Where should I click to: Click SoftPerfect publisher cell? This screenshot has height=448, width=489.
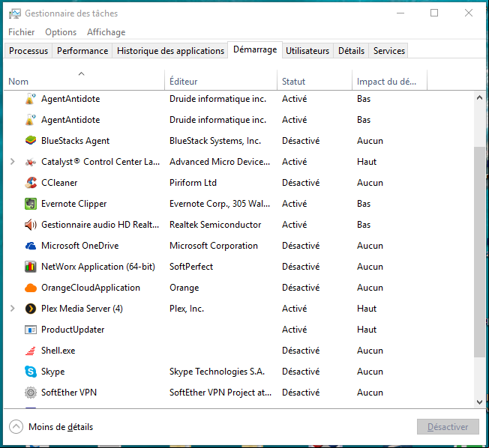pos(191,267)
